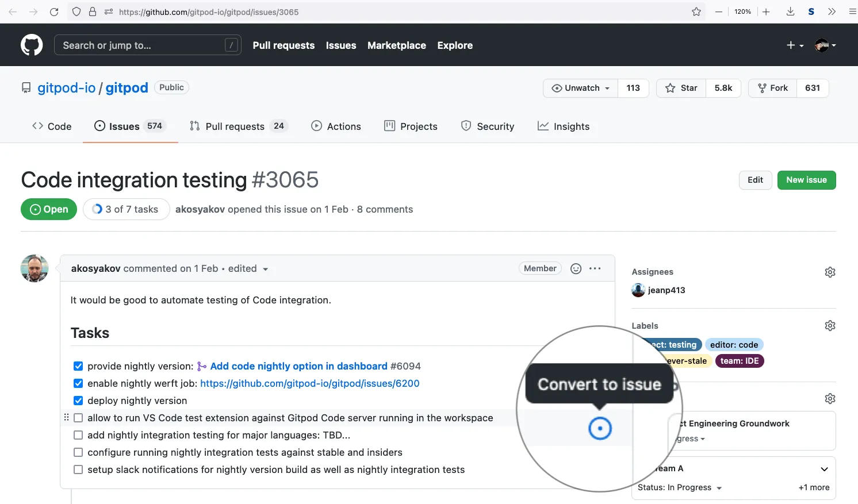This screenshot has height=504, width=858.
Task: Click the 3 of 7 tasks progress indicator
Action: tap(126, 209)
